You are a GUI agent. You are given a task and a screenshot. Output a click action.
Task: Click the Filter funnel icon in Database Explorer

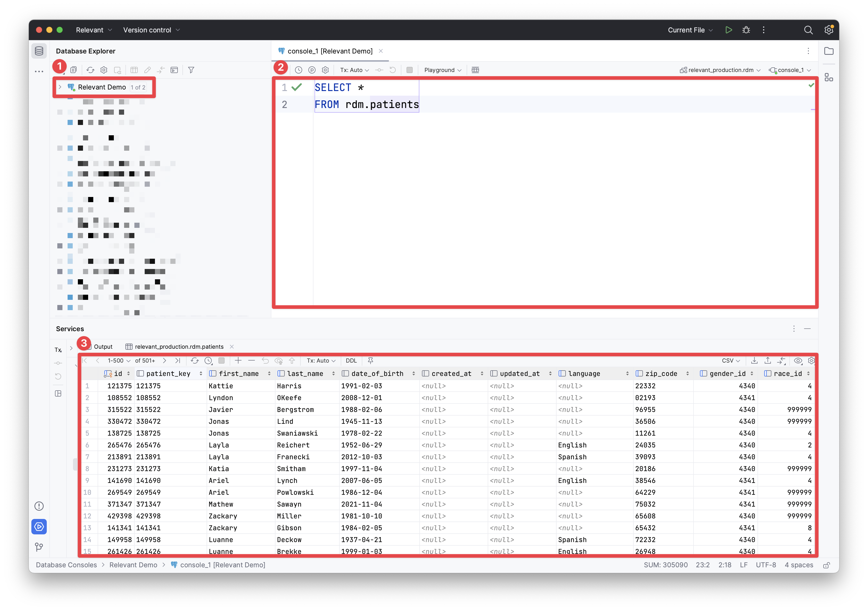tap(191, 70)
